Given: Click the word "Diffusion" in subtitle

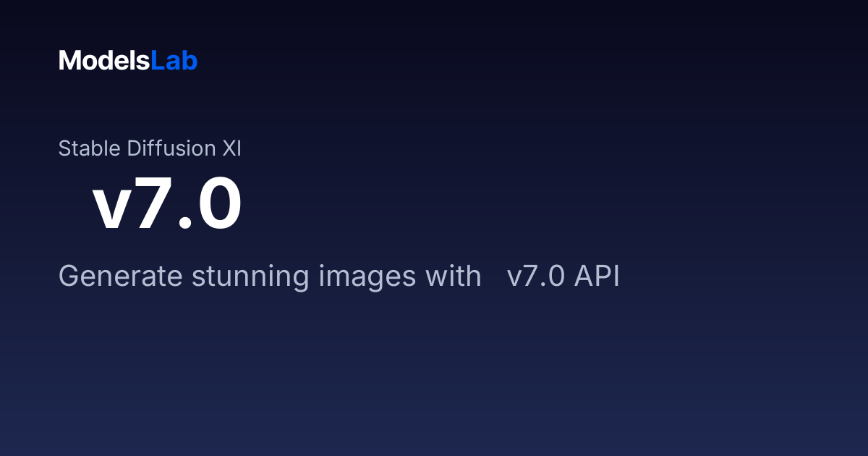Looking at the screenshot, I should click(x=171, y=148).
